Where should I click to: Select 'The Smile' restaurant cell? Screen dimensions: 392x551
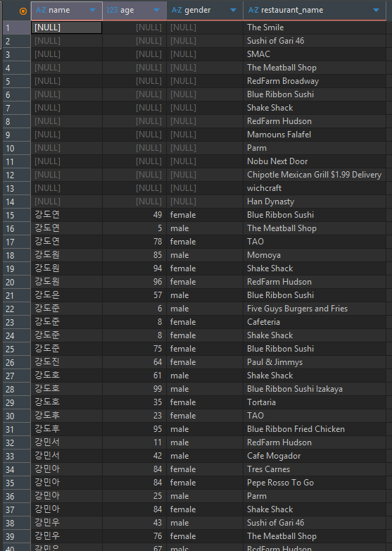315,27
